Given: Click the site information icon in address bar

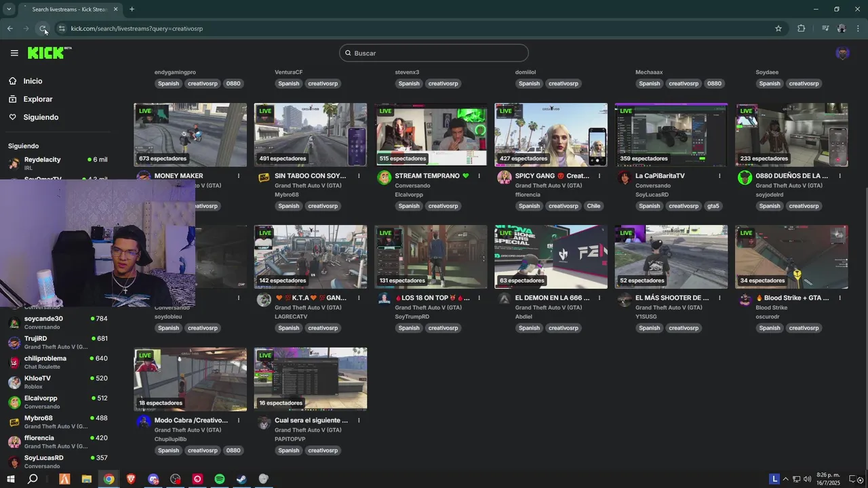Looking at the screenshot, I should (62, 28).
